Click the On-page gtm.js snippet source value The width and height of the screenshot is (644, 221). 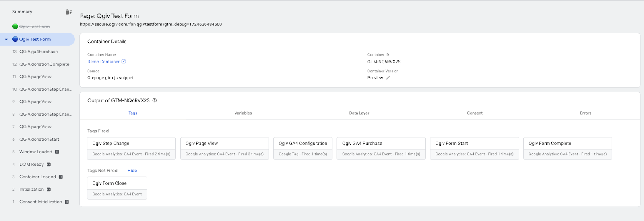(x=110, y=78)
